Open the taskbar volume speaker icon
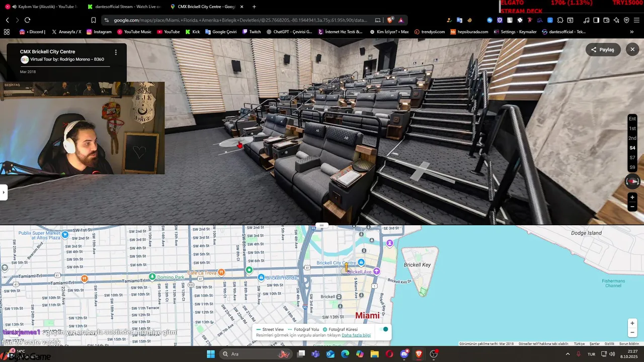The width and height of the screenshot is (644, 362). 612,354
